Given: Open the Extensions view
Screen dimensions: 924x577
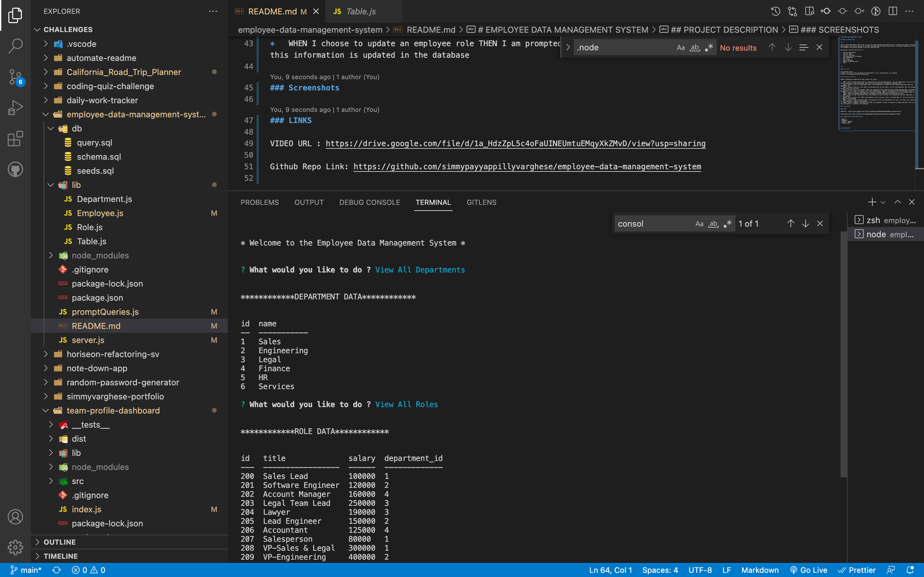Looking at the screenshot, I should tap(15, 138).
